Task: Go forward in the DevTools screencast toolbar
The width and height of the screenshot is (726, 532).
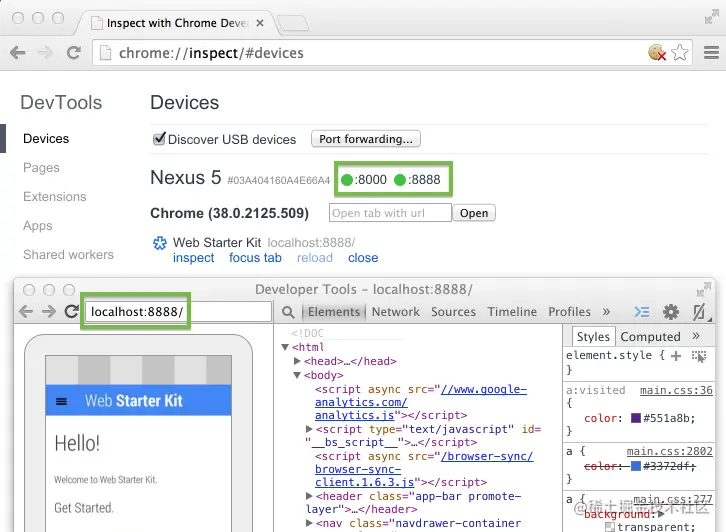Action: click(x=49, y=312)
